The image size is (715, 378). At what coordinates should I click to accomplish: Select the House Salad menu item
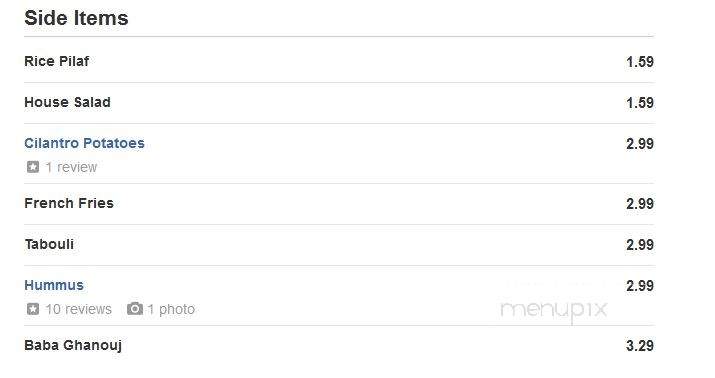67,102
